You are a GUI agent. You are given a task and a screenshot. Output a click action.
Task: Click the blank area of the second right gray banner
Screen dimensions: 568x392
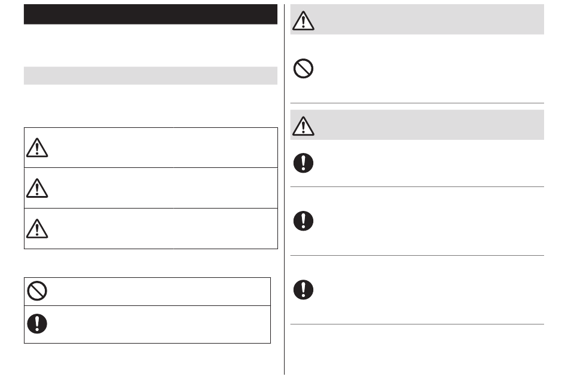click(x=429, y=125)
